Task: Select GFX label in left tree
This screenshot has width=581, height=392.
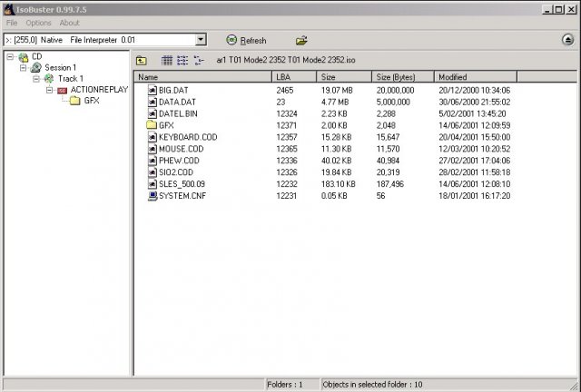Action: click(x=92, y=101)
